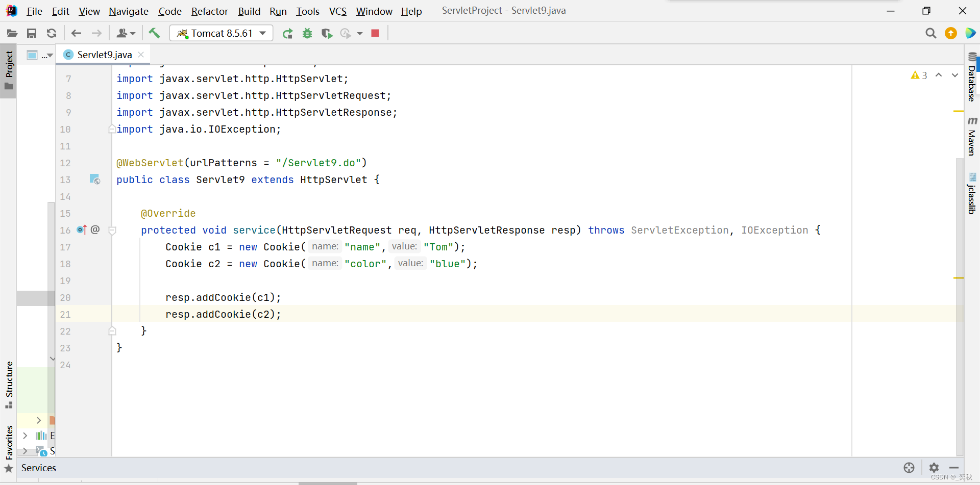Go to previous highlighted error arrow

click(x=939, y=75)
